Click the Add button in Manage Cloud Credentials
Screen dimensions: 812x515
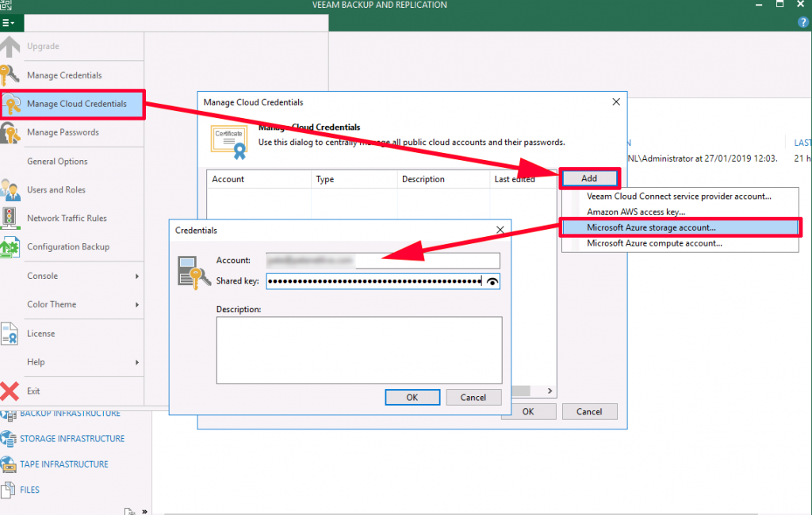pyautogui.click(x=589, y=178)
